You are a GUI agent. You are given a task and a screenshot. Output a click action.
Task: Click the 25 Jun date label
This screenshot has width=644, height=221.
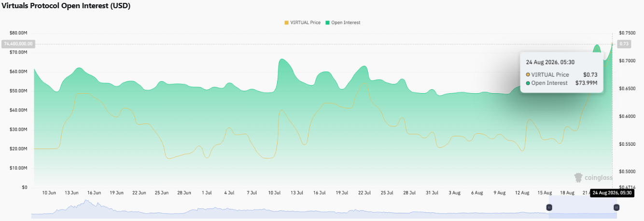click(162, 193)
